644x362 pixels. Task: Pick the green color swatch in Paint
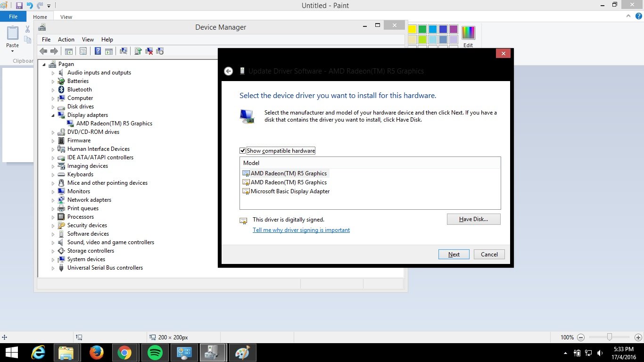pyautogui.click(x=422, y=29)
